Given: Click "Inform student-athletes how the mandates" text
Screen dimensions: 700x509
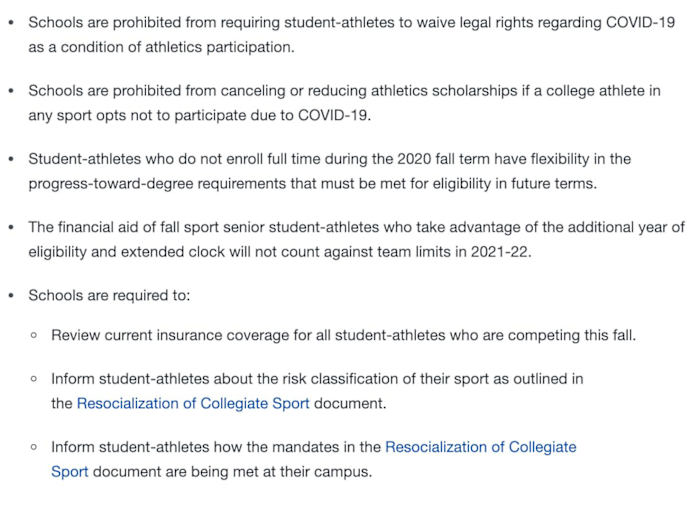Looking at the screenshot, I should pos(216,447).
